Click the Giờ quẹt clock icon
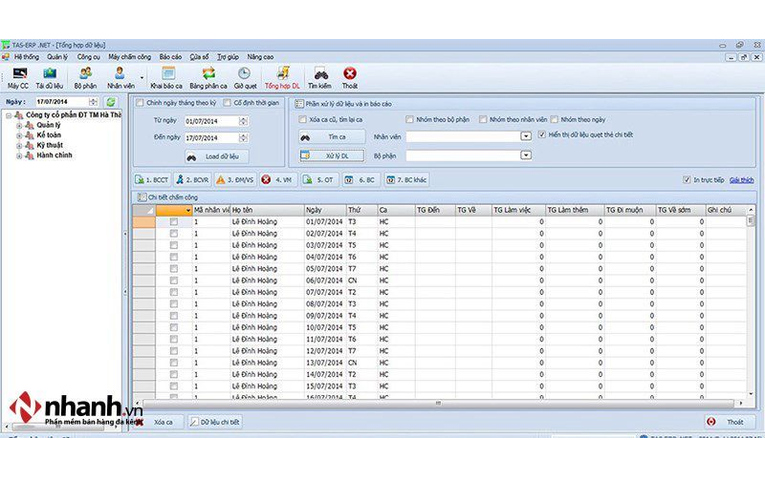 click(244, 74)
